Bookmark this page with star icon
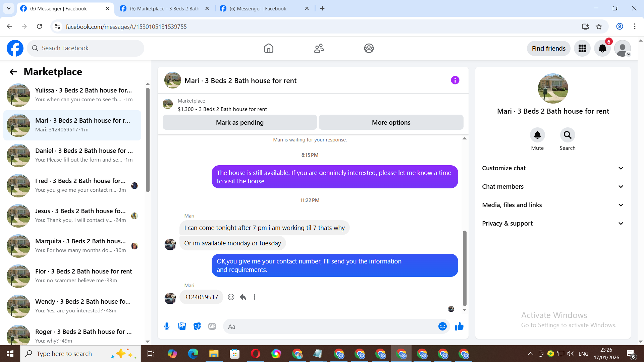The height and width of the screenshot is (362, 644). [599, 26]
